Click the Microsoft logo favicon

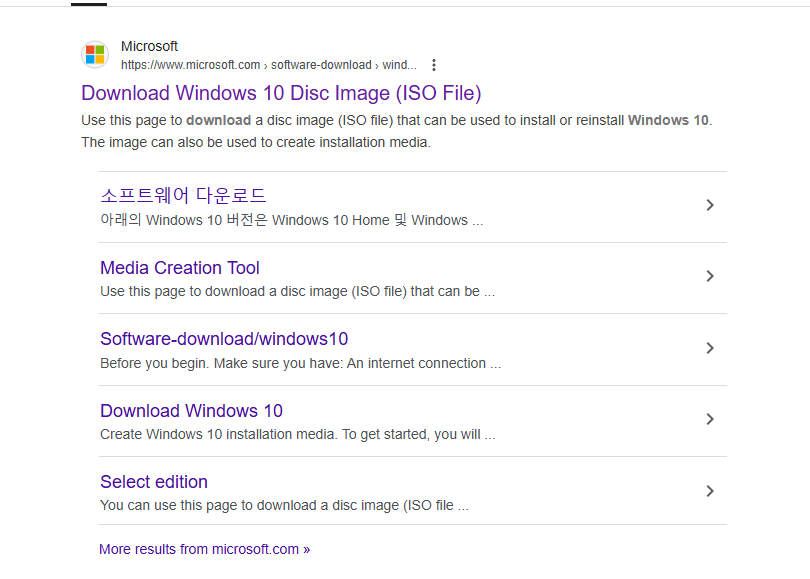(x=95, y=54)
